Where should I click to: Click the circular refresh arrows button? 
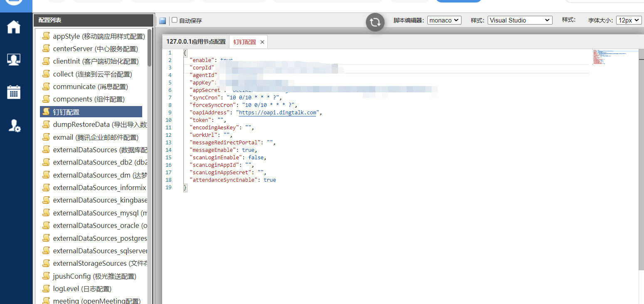click(375, 22)
